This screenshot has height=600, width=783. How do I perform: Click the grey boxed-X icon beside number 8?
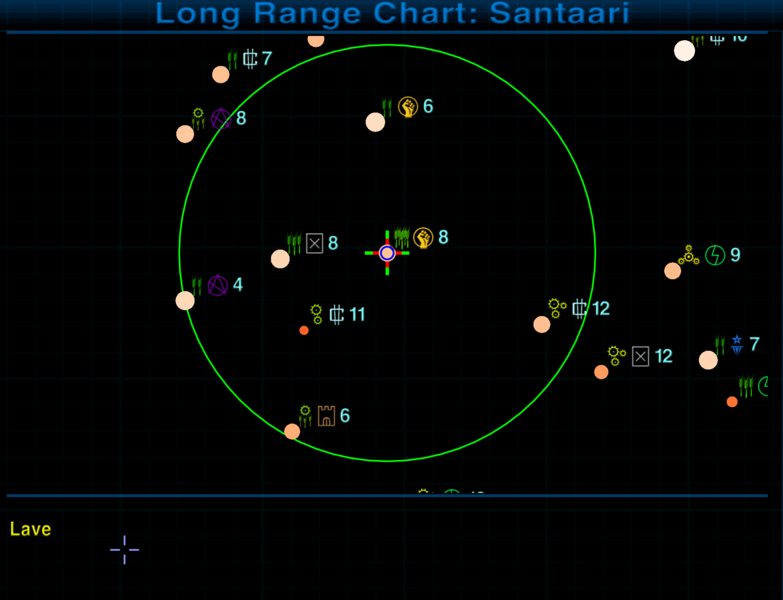[315, 243]
